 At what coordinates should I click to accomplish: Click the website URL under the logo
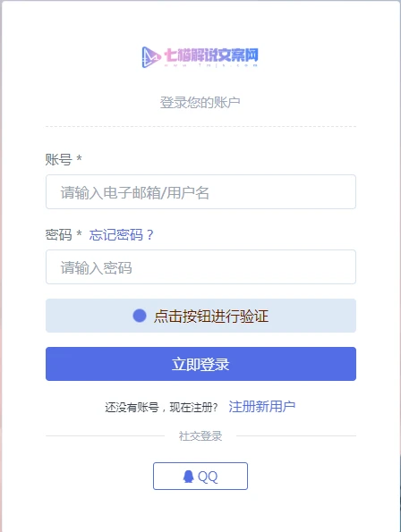pyautogui.click(x=211, y=64)
